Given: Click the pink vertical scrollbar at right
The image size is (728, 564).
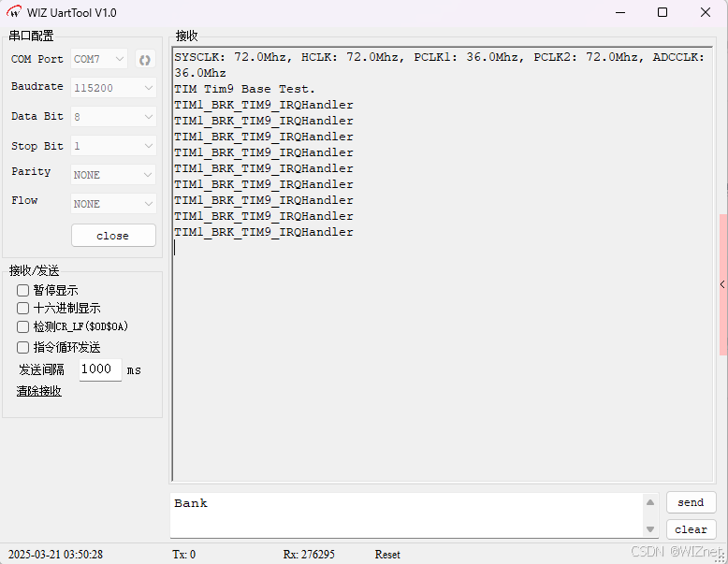Looking at the screenshot, I should 723,284.
